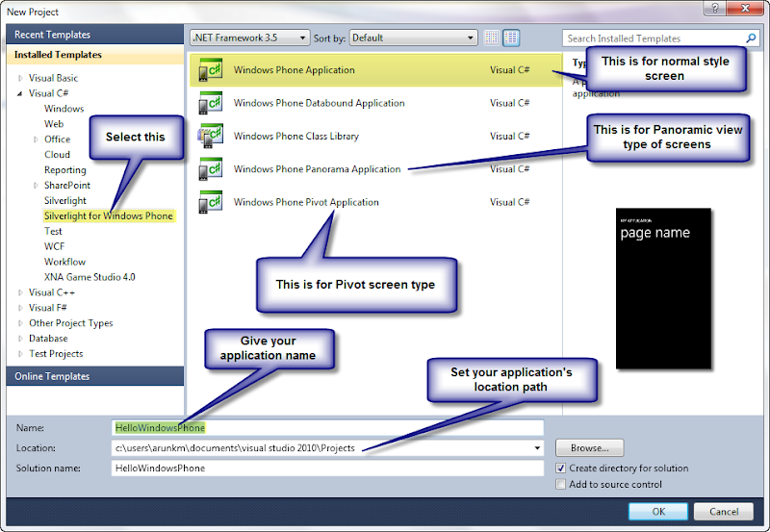Click the Windows Phone Class Library icon
This screenshot has width=770, height=532.
click(x=210, y=136)
